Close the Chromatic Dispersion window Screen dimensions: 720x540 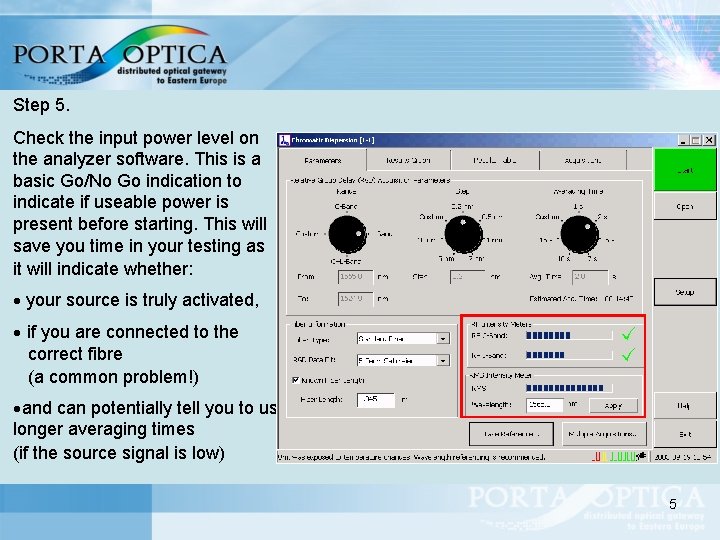click(709, 140)
